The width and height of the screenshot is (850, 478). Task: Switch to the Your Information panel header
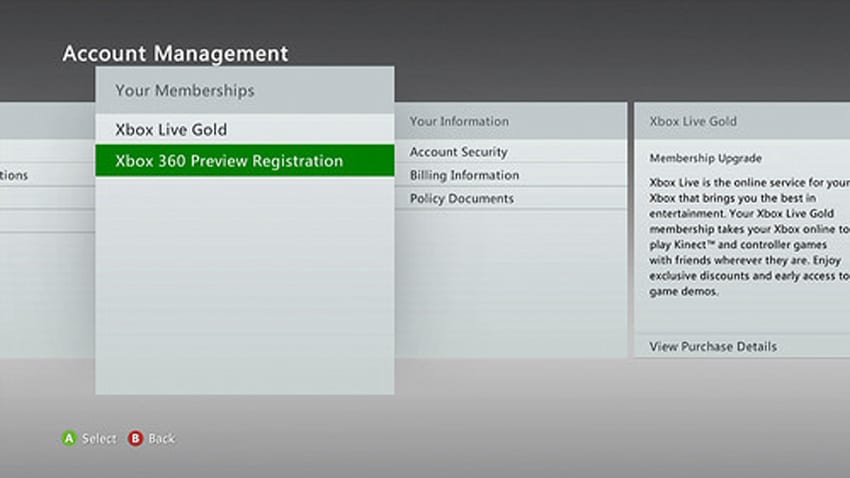459,121
